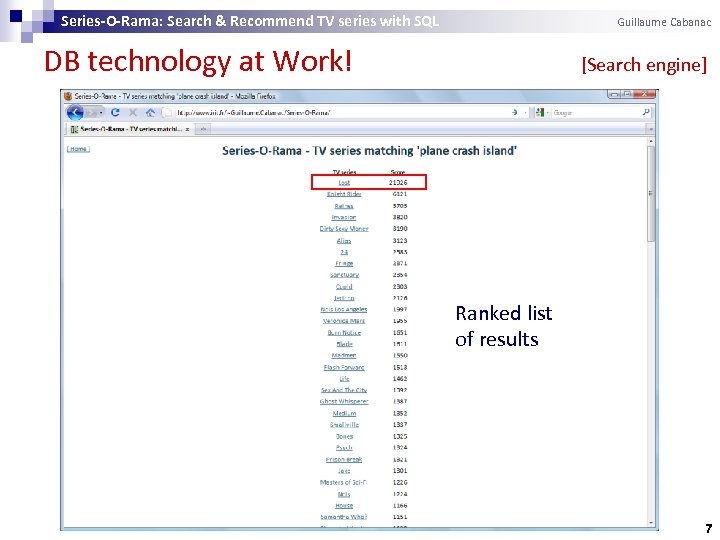This screenshot has height=540, width=720.
Task: Open the Cupid series link
Action: pos(344,287)
